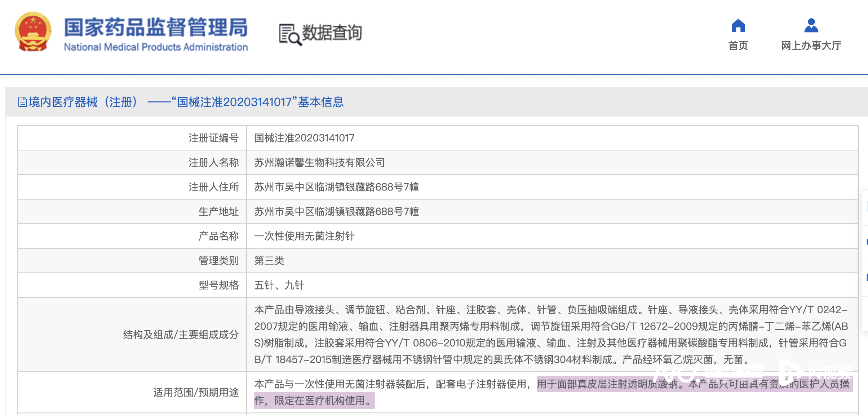Open the 首页 home link
This screenshot has height=415, width=868.
coord(738,46)
